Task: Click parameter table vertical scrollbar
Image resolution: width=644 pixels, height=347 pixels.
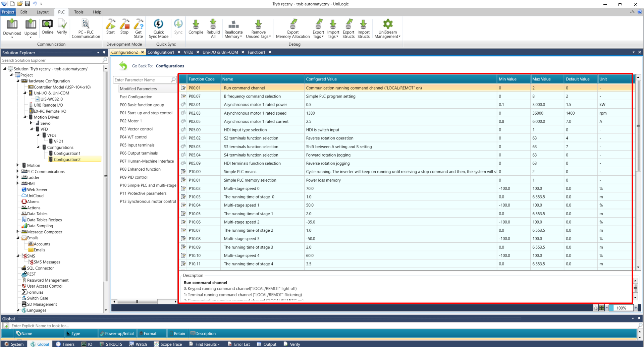Action: 638,126
